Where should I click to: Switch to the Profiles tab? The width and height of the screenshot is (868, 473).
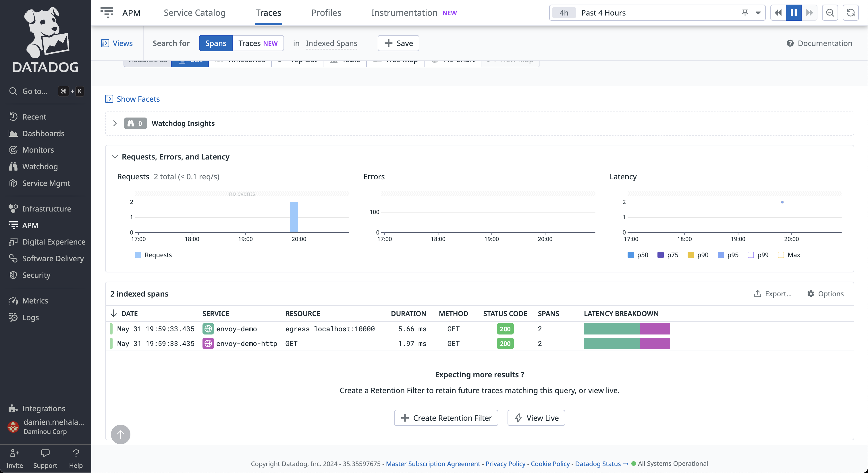pos(326,12)
